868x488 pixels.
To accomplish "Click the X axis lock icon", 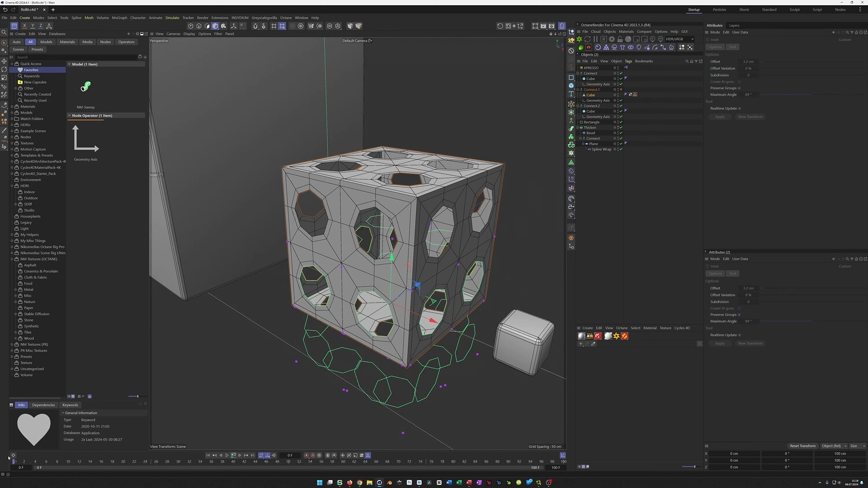I will click(x=24, y=26).
